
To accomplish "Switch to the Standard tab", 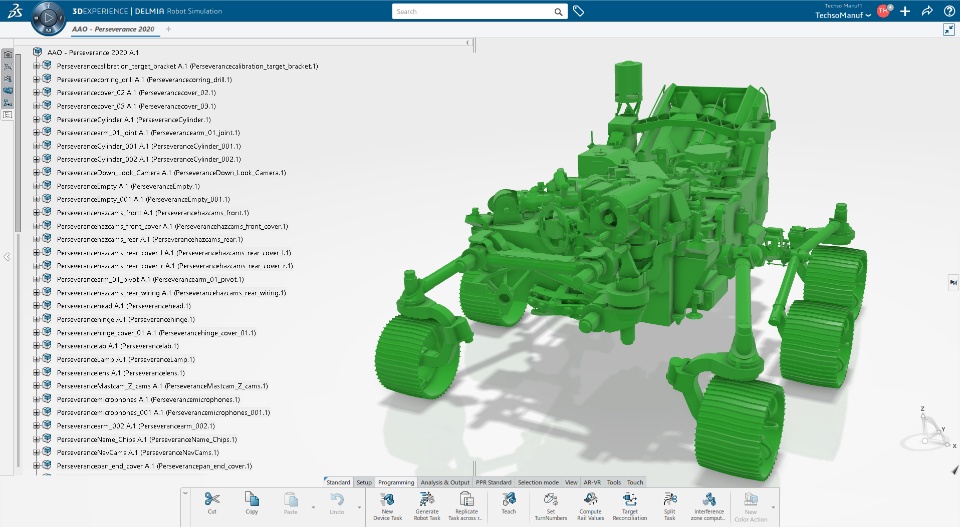I will coord(338,482).
